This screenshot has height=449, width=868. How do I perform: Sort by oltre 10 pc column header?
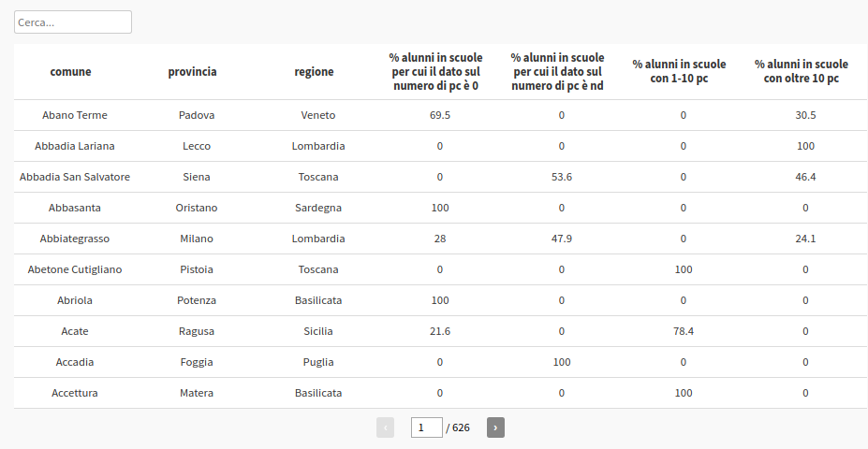tap(801, 71)
